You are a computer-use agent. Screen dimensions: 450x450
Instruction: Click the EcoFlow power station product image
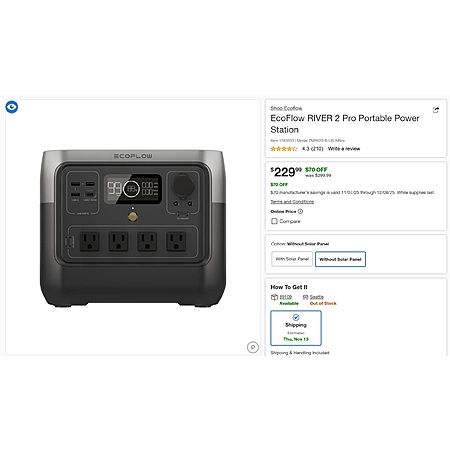[133, 228]
